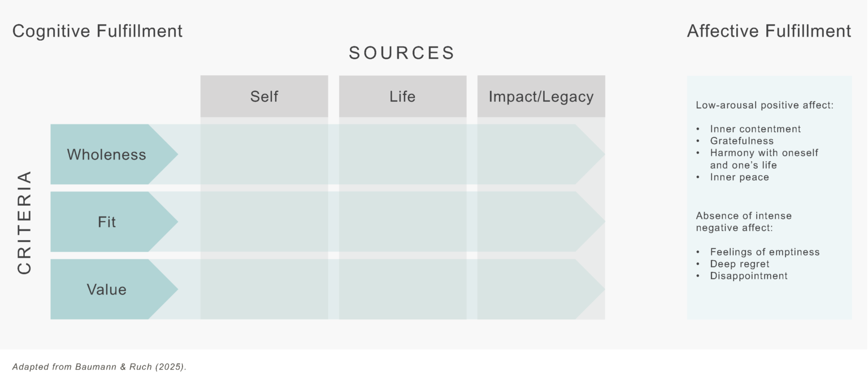868x381 pixels.
Task: Click the Inner peace bullet item
Action: pyautogui.click(x=739, y=177)
